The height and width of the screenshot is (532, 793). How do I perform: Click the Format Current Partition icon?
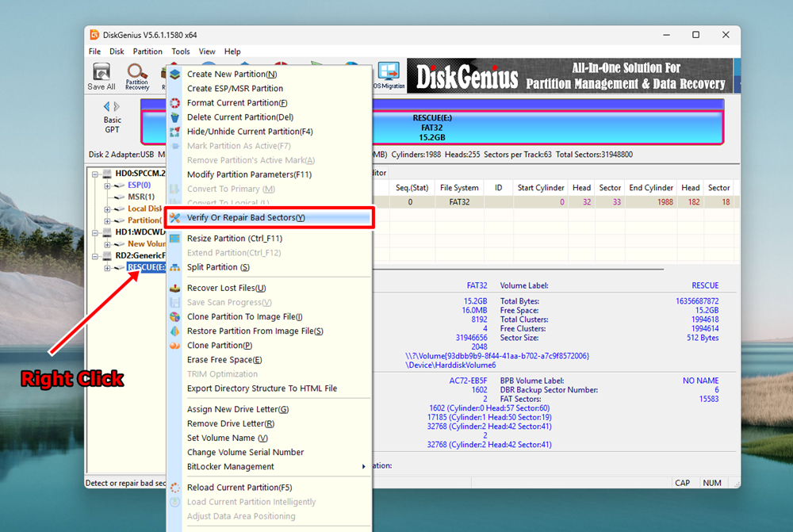(175, 102)
